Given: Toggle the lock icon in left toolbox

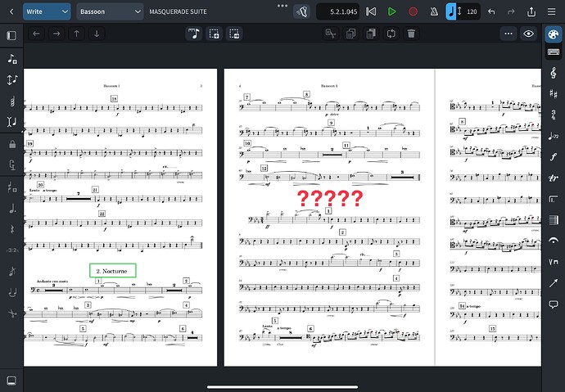Looking at the screenshot, I should click(x=12, y=145).
